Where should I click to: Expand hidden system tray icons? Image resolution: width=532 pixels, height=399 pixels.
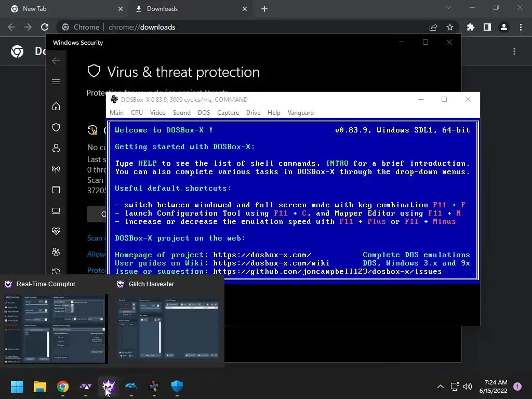pos(441,387)
